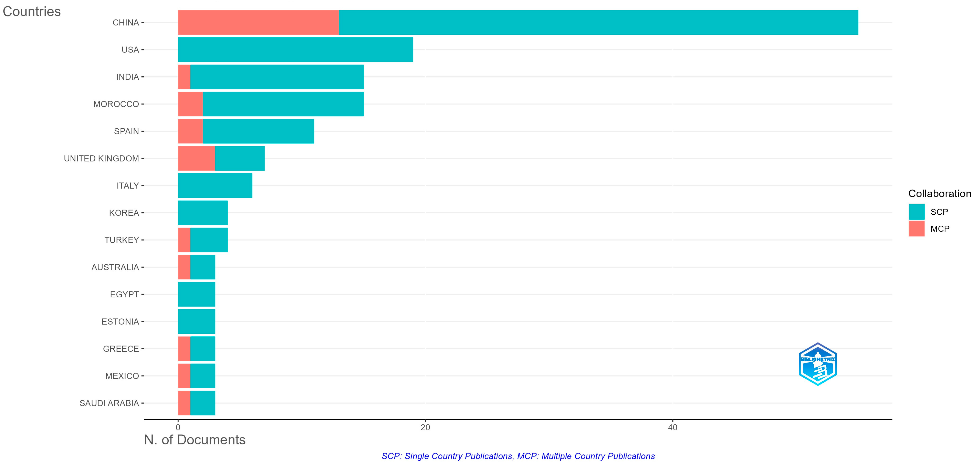Screen dimensions: 980x465
Task: Click the SCP/MCP caption text below chart
Action: click(x=518, y=456)
